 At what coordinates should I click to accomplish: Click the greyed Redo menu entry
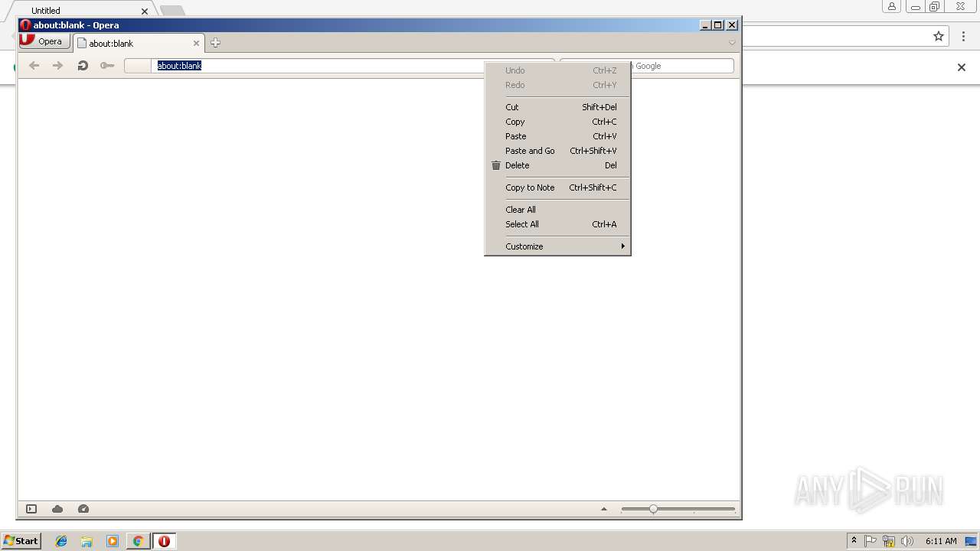(557, 85)
